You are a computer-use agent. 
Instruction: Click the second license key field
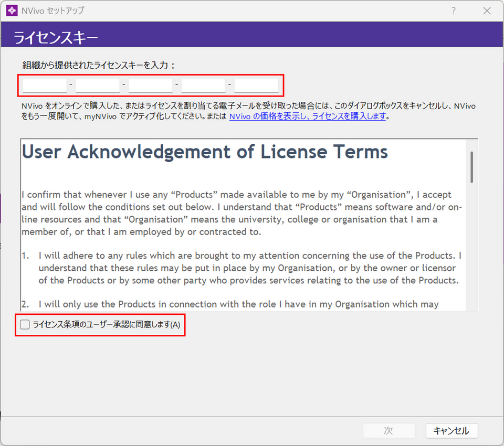pyautogui.click(x=98, y=85)
